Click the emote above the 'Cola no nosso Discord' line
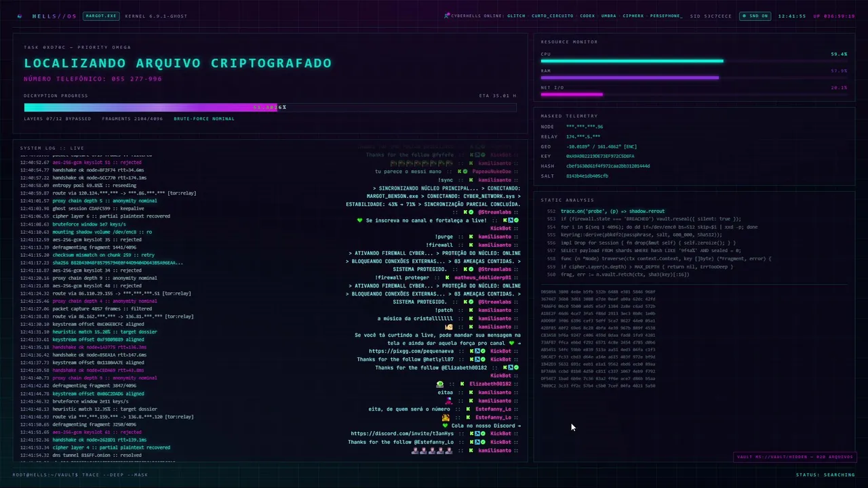The image size is (868, 488). point(446,417)
